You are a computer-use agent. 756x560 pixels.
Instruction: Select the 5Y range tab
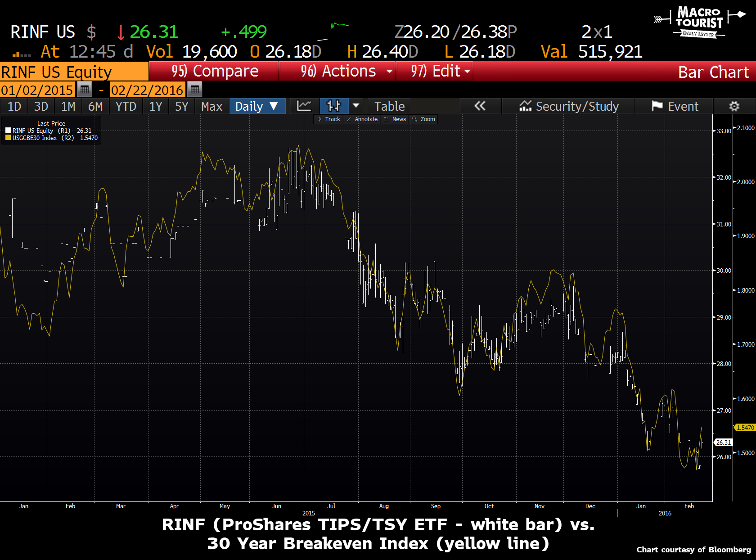tap(182, 106)
